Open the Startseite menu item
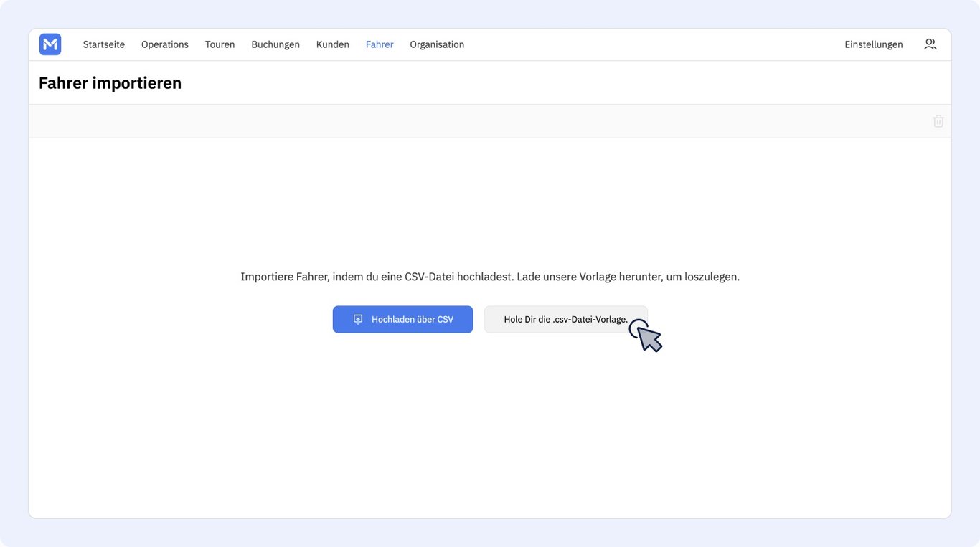 click(104, 44)
